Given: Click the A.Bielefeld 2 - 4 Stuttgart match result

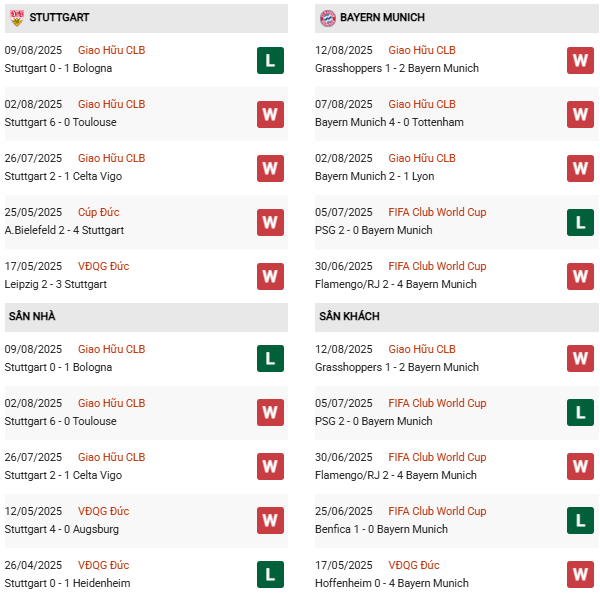Looking at the screenshot, I should click(64, 230).
